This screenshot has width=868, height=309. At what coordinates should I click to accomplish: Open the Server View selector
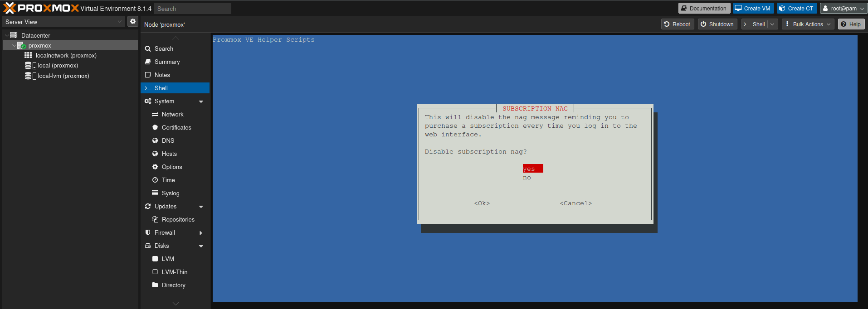(63, 22)
